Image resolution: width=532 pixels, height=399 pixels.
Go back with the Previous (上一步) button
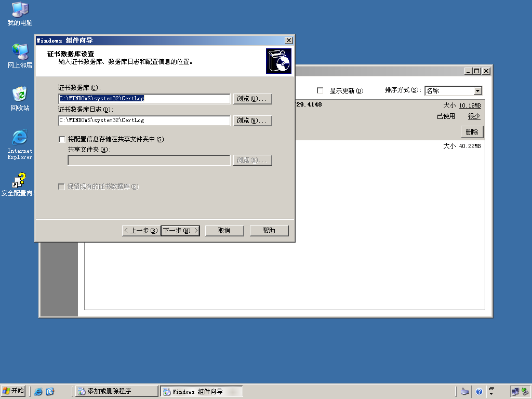point(141,231)
